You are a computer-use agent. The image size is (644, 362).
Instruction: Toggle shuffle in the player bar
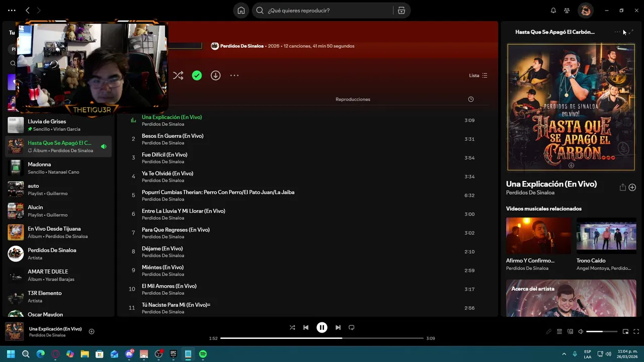tap(292, 327)
